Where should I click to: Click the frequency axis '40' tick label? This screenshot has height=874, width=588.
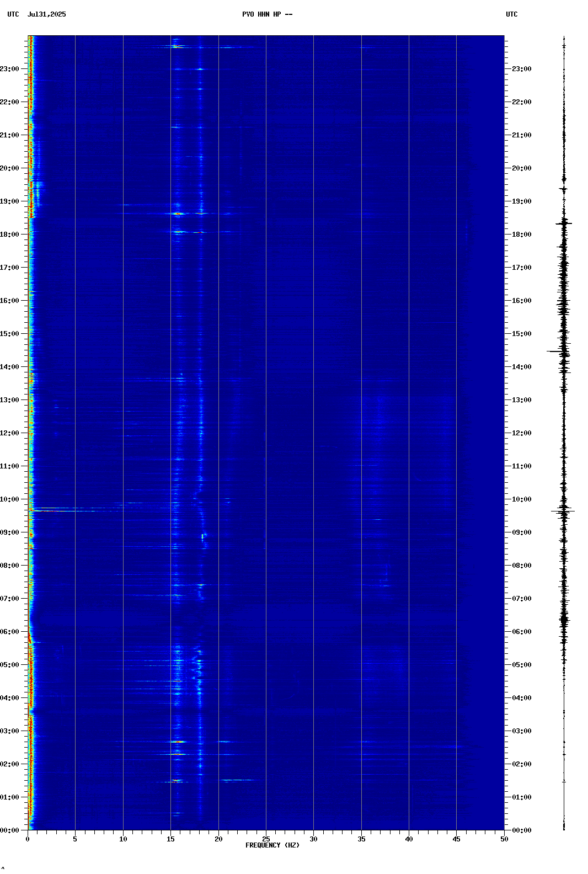[x=409, y=839]
